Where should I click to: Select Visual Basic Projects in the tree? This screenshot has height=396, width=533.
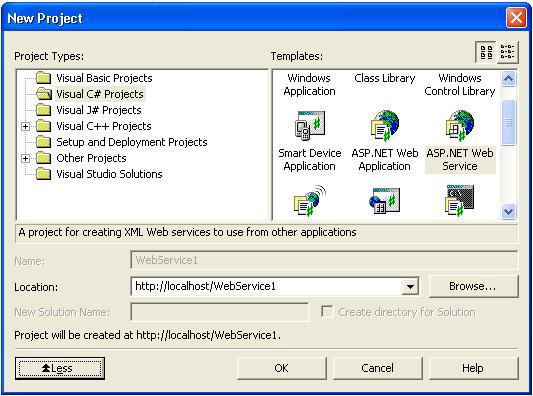[104, 78]
